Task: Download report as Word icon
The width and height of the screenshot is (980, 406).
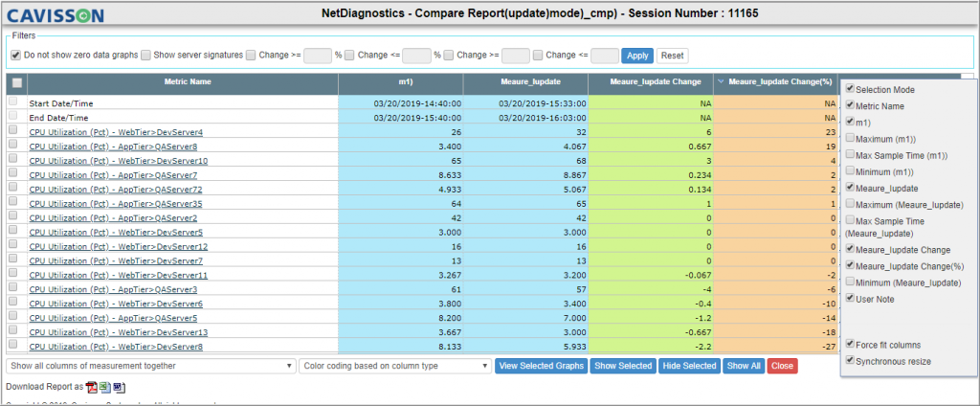Action: 120,387
